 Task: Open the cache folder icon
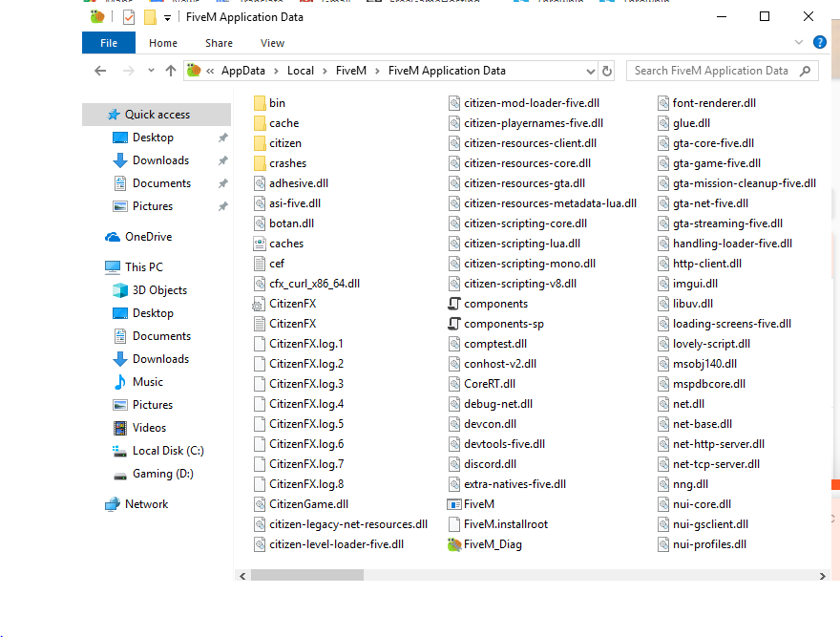click(x=260, y=123)
